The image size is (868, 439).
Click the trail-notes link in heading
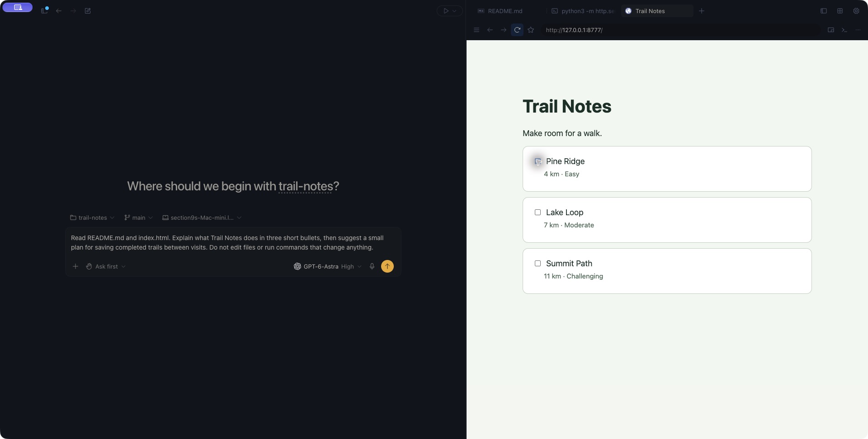point(306,186)
